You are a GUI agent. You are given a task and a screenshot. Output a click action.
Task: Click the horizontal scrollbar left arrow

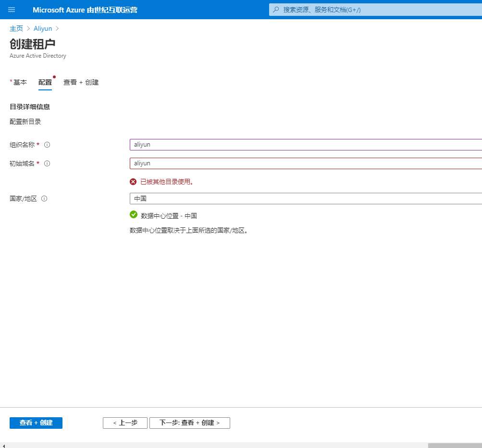point(3,445)
